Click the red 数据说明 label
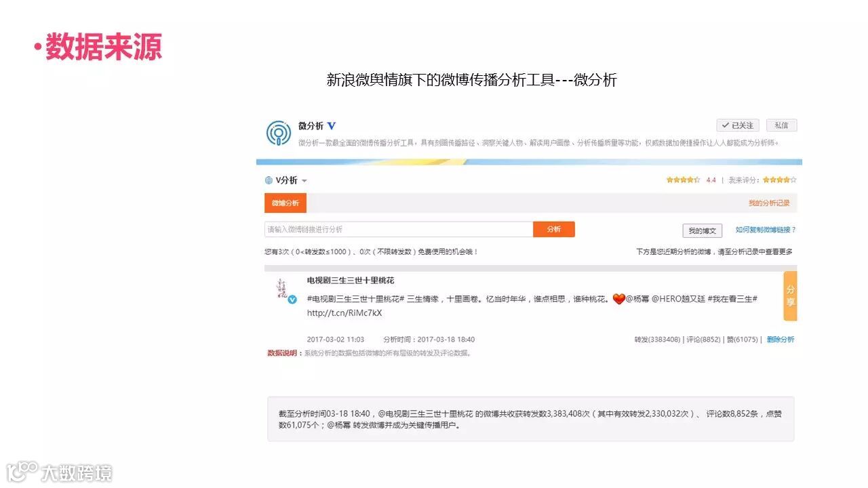The height and width of the screenshot is (488, 868). click(x=282, y=353)
